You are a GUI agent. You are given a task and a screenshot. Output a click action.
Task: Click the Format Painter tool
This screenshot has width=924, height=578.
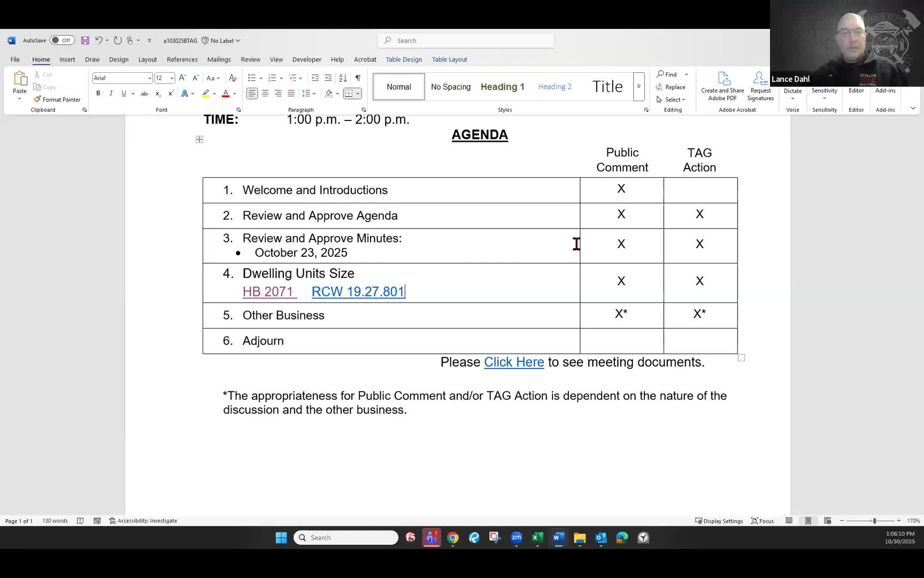57,100
